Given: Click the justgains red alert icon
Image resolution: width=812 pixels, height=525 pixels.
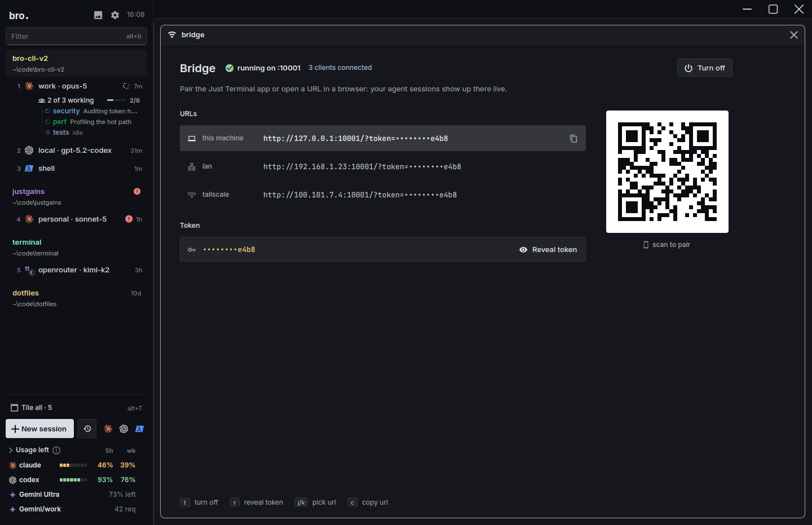Looking at the screenshot, I should [137, 192].
